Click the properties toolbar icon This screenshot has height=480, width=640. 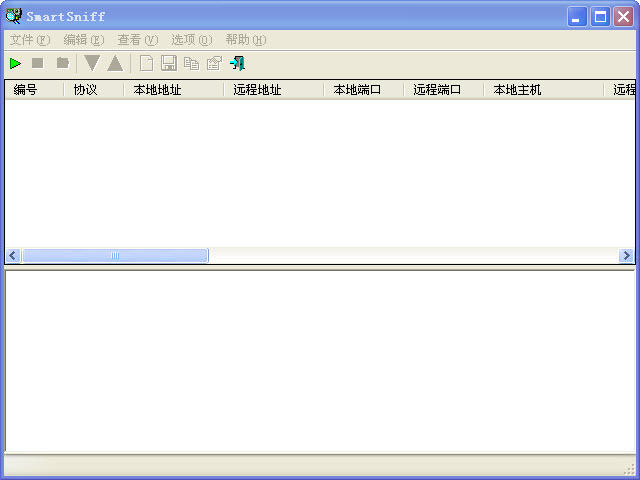click(x=214, y=63)
